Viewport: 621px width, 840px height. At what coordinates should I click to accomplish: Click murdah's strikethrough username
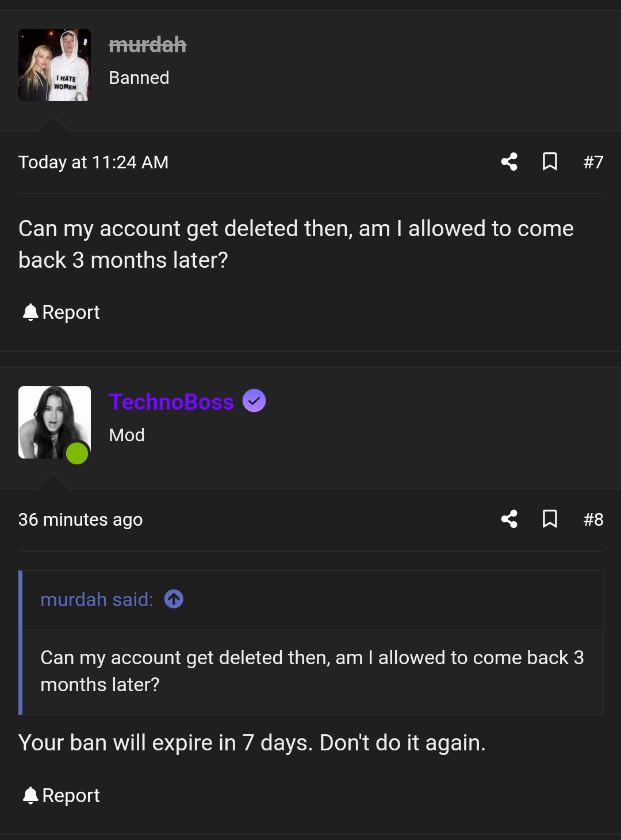[148, 45]
